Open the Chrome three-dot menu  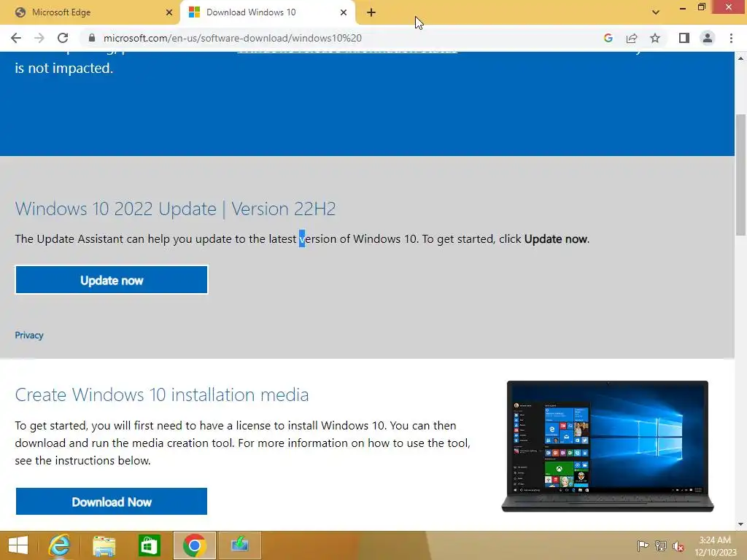[x=731, y=38]
